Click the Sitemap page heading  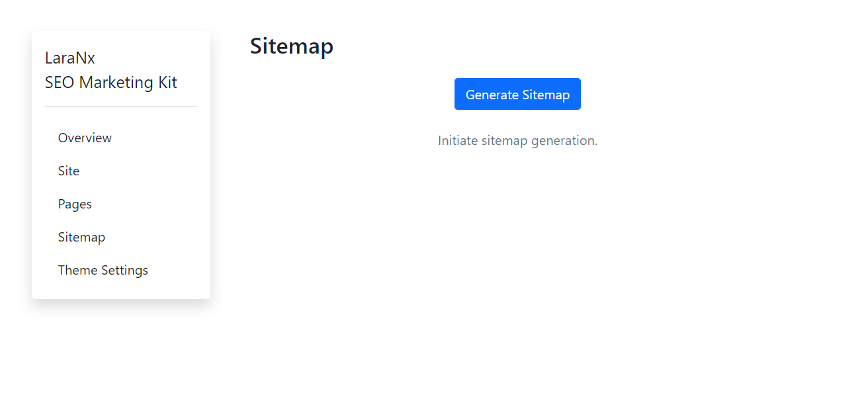click(x=291, y=46)
